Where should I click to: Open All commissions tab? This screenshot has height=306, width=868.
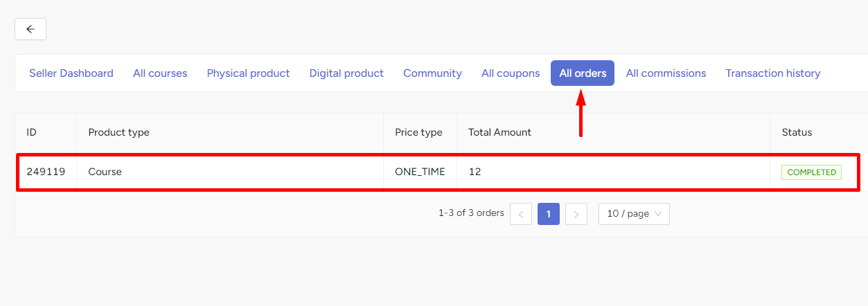(666, 73)
